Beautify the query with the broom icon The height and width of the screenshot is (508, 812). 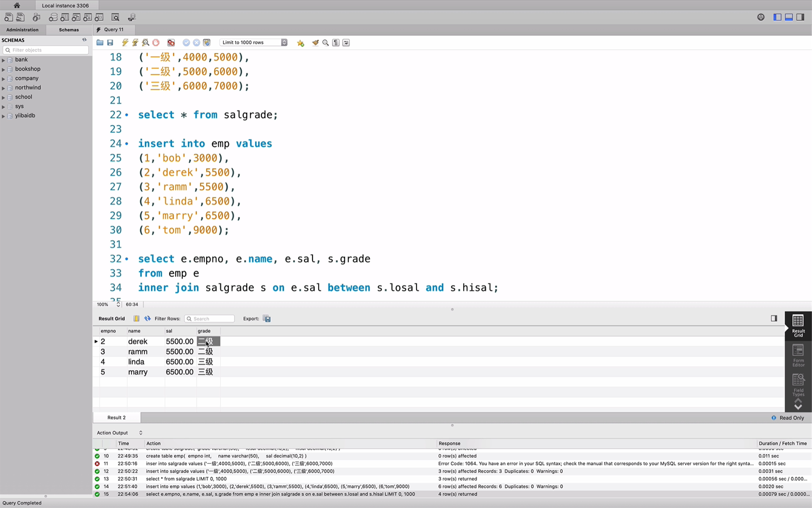[x=315, y=43]
